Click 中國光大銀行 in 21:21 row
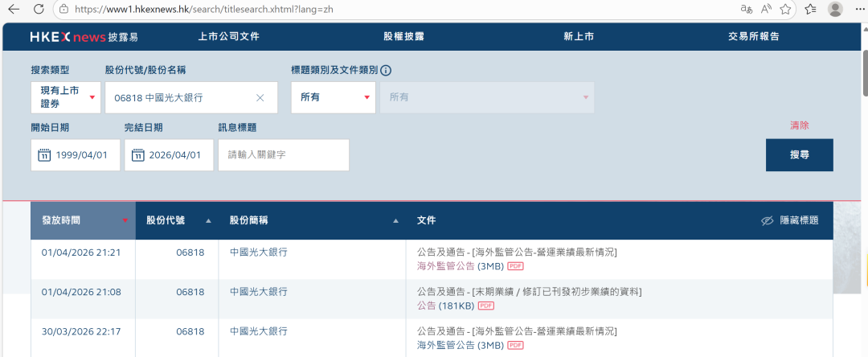This screenshot has height=357, width=868. pos(259,252)
